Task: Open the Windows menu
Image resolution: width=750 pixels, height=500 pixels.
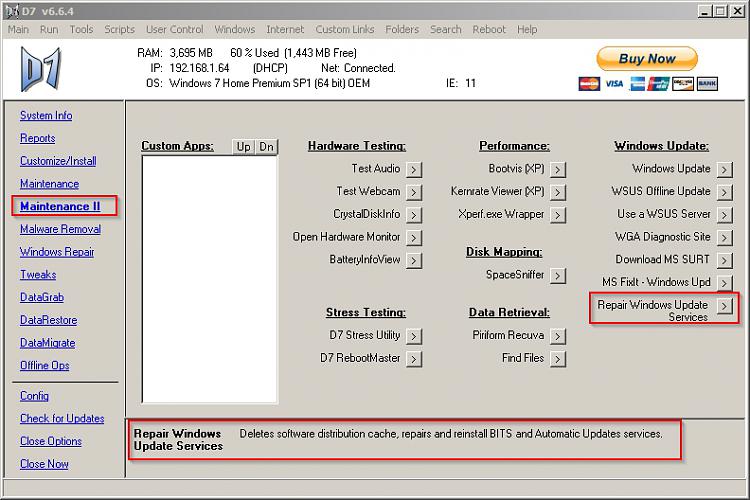Action: pos(235,30)
